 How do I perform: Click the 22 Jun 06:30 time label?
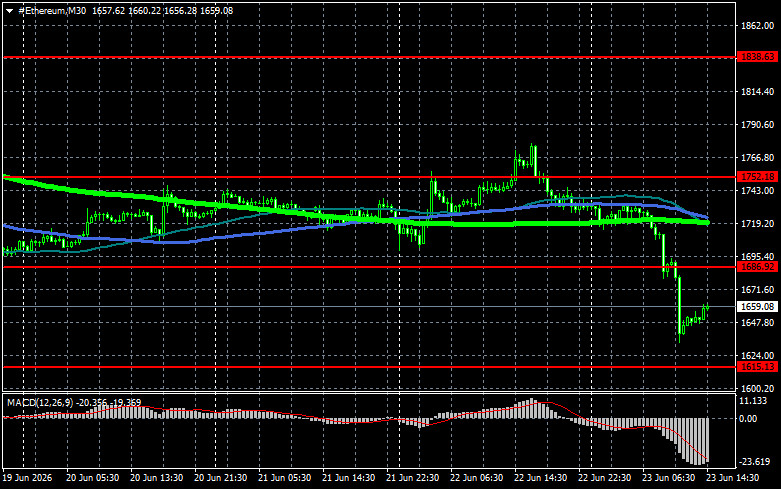[477, 478]
